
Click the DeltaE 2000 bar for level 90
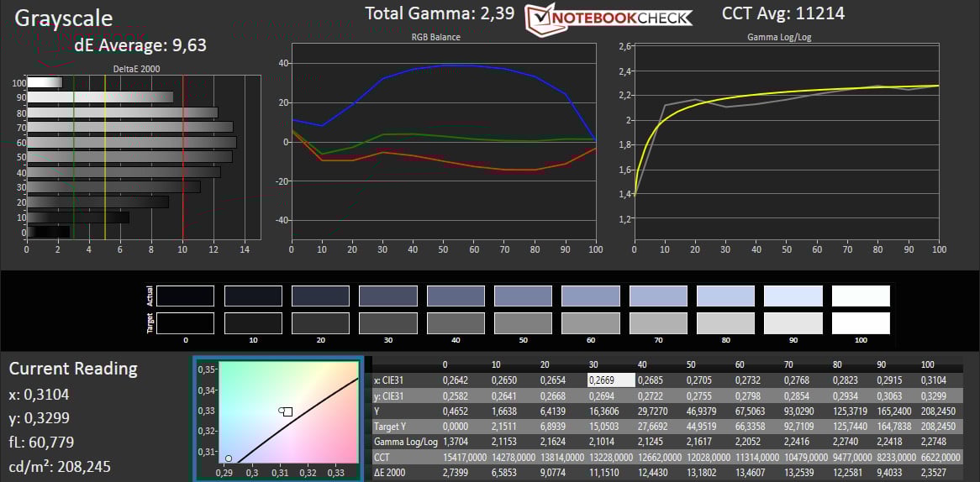[x=100, y=97]
